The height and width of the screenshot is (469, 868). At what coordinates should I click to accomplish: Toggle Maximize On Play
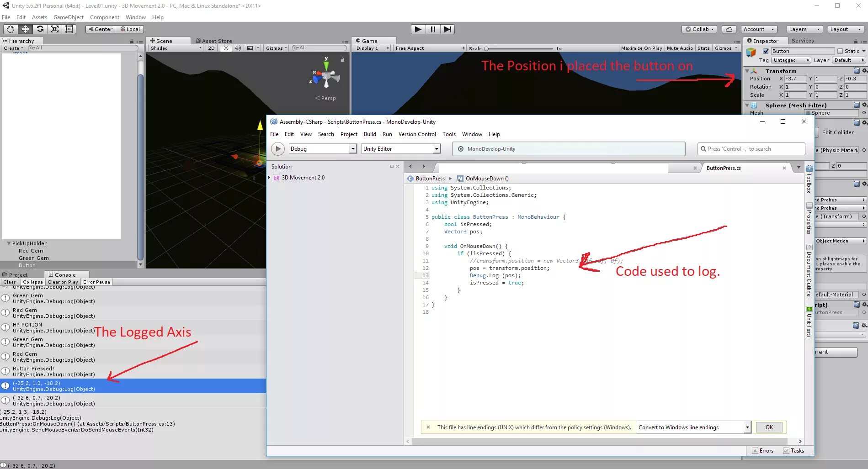click(x=641, y=48)
